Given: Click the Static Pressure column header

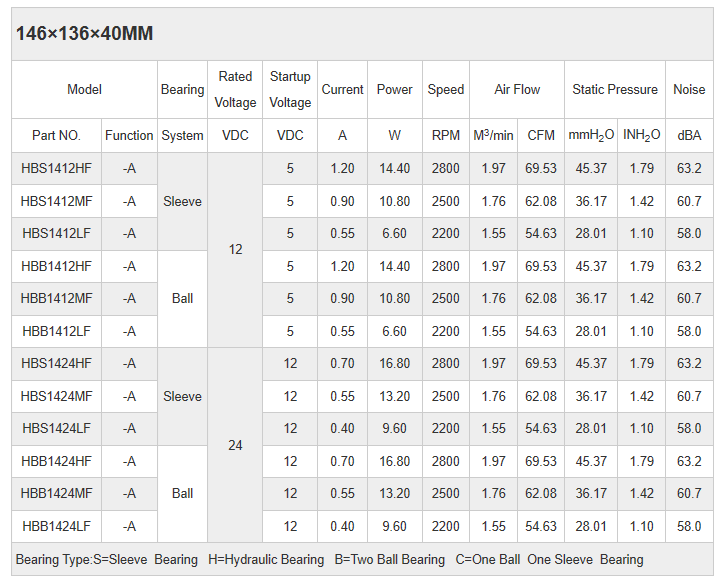Looking at the screenshot, I should point(615,89).
